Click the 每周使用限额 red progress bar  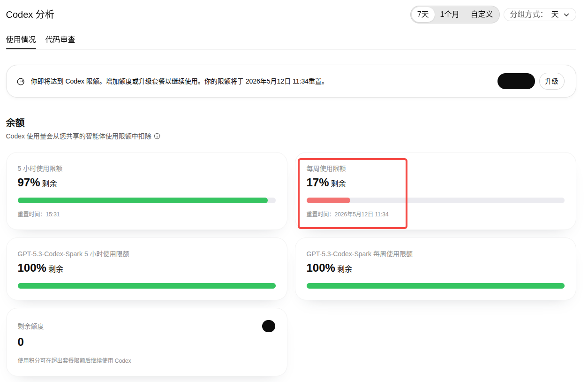tap(328, 200)
